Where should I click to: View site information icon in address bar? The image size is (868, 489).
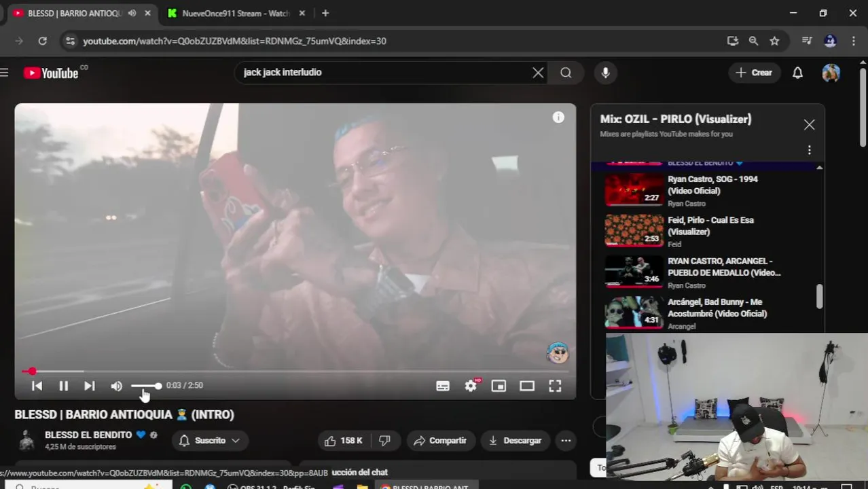coord(69,41)
